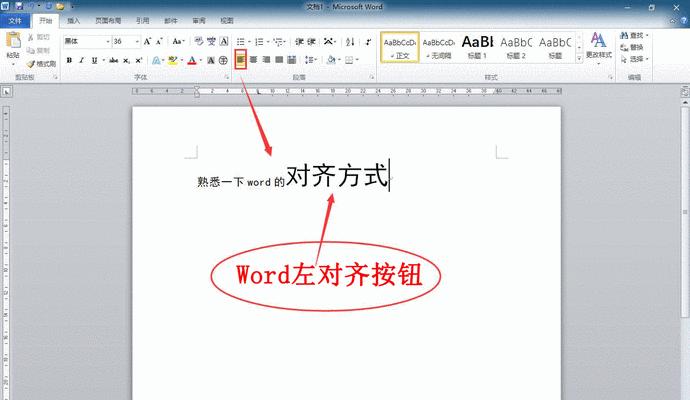Click the Increase Indent icon
The width and height of the screenshot is (690, 400).
312,41
